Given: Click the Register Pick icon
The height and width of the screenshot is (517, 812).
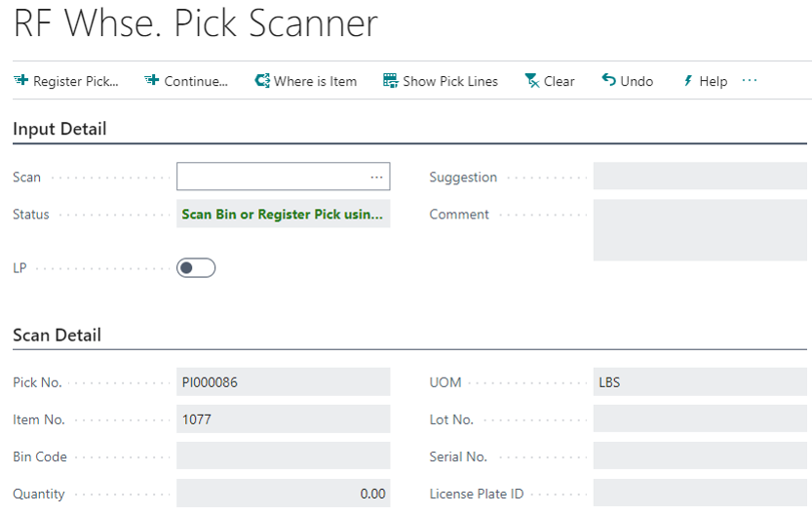Looking at the screenshot, I should (x=20, y=81).
